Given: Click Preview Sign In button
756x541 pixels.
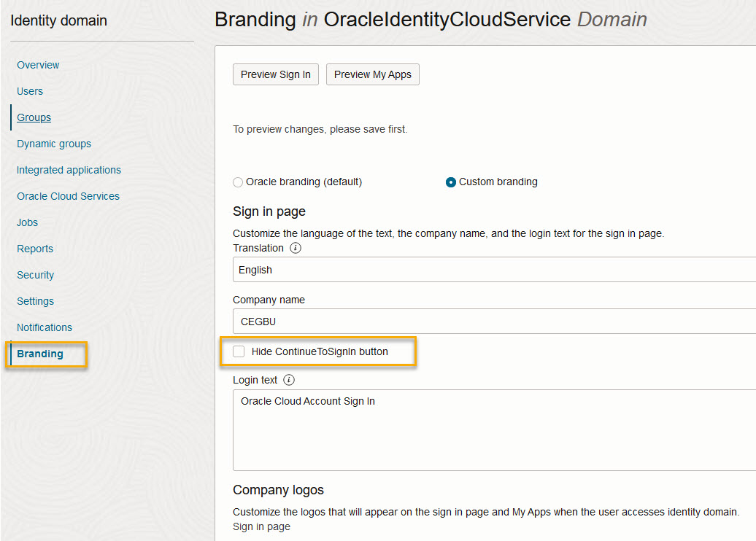Looking at the screenshot, I should click(276, 74).
